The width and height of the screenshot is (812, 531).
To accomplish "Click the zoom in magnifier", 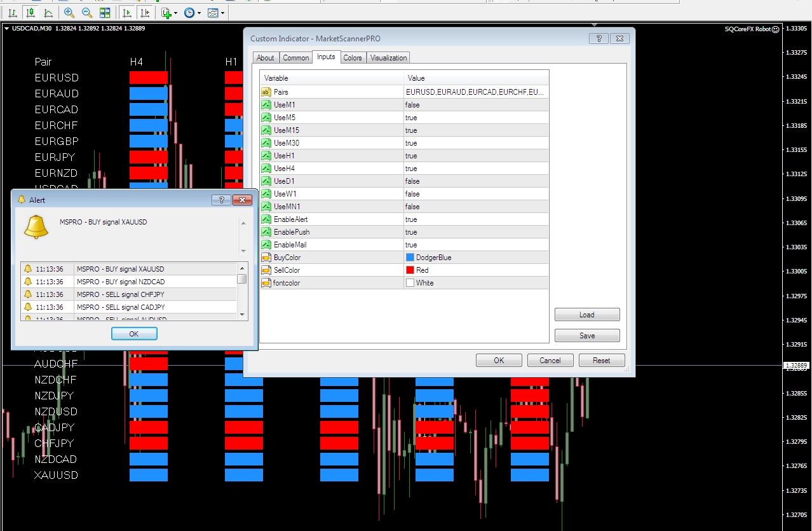I will 69,13.
